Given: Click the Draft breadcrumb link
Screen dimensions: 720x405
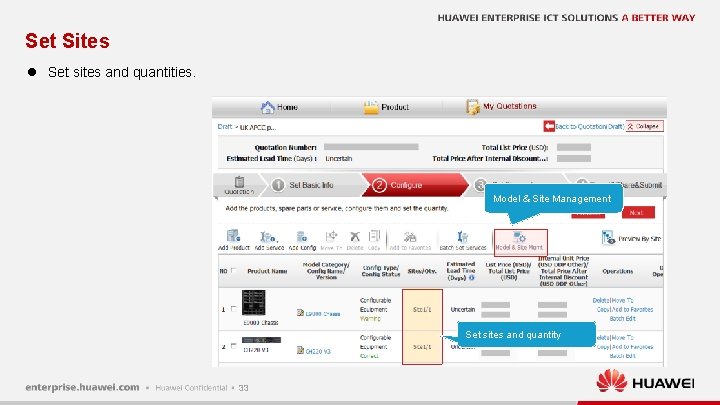Looking at the screenshot, I should 225,127.
